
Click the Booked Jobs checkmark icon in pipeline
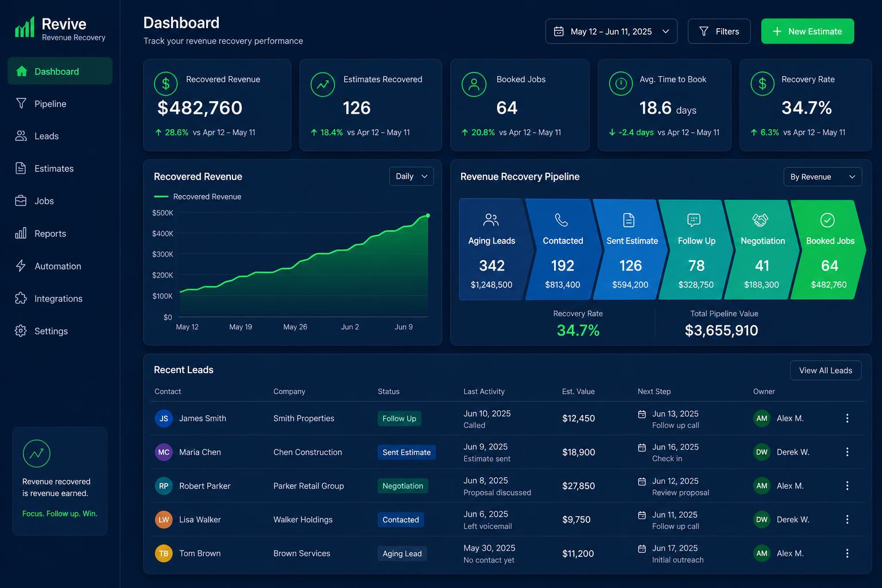pyautogui.click(x=827, y=220)
